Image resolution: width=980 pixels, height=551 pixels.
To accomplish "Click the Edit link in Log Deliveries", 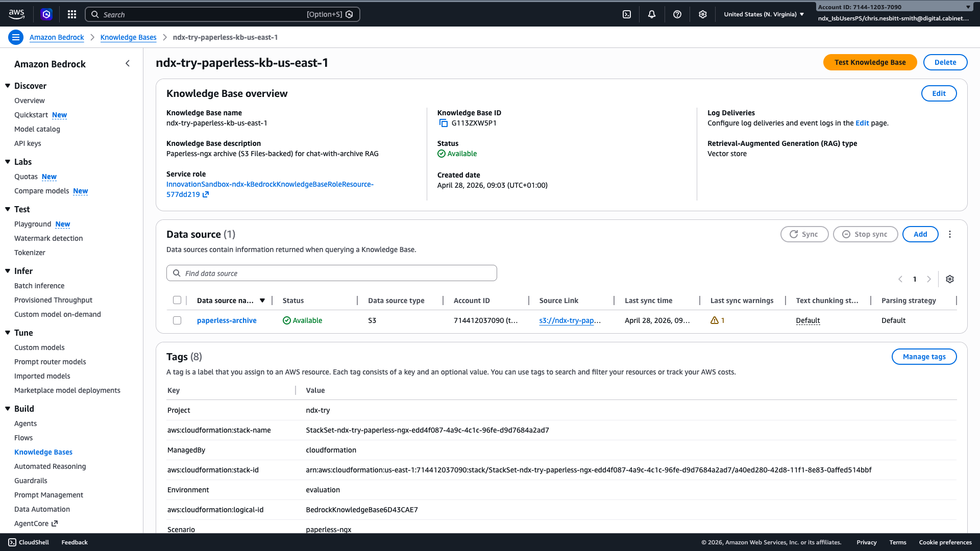I will [862, 123].
